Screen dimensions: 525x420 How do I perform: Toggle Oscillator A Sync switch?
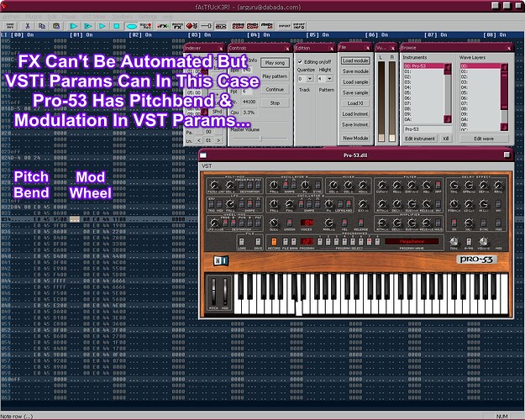coord(318,186)
